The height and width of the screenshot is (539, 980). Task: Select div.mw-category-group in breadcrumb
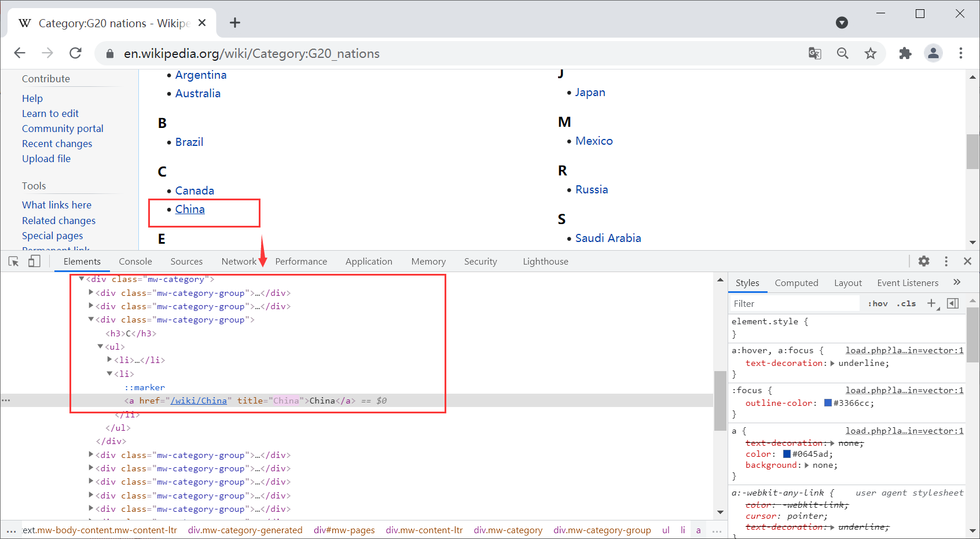pos(602,530)
